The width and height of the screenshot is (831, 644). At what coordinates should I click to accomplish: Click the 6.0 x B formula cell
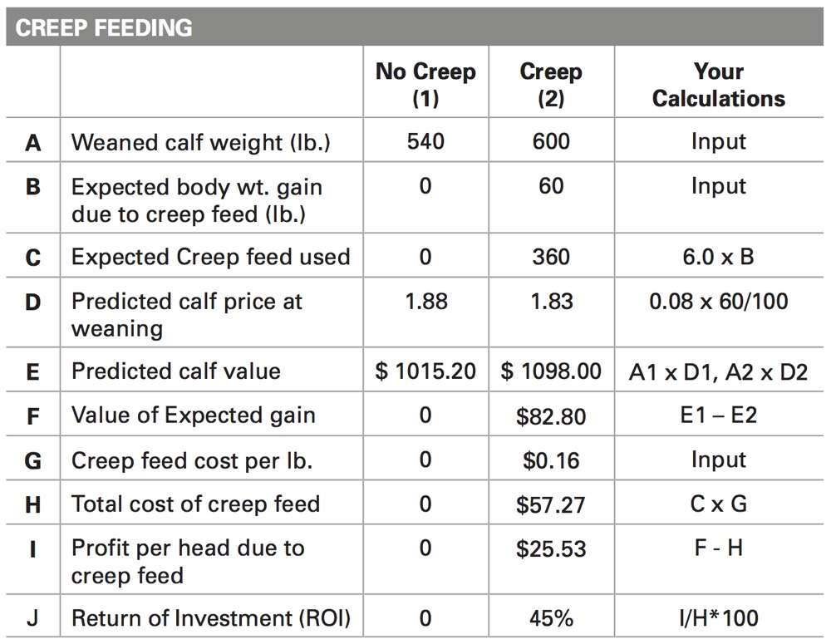click(718, 257)
